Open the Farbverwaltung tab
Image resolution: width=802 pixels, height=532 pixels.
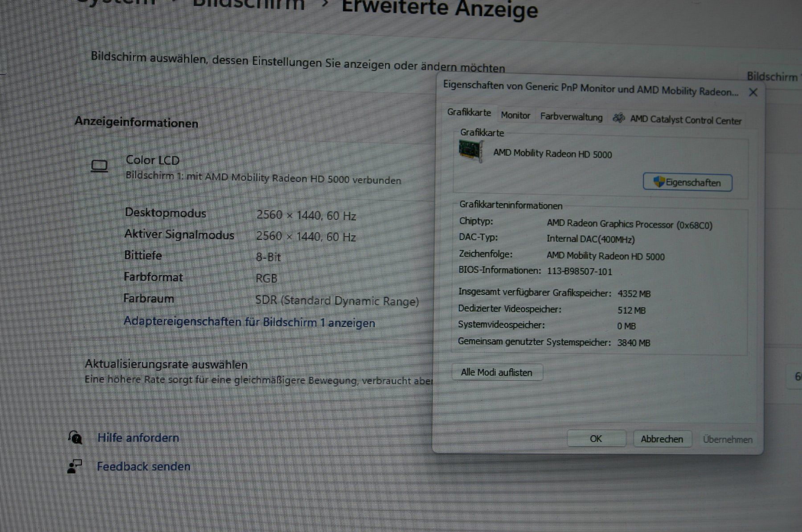(571, 117)
